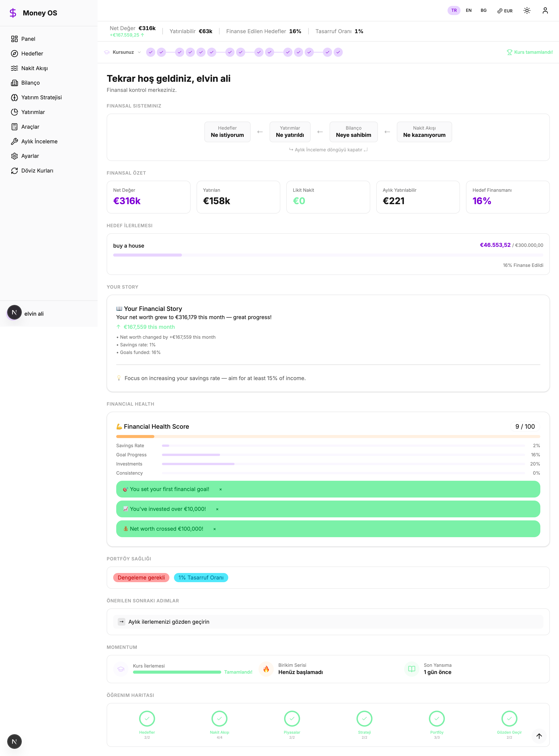This screenshot has width=559, height=756.
Task: Click the Money OS dollar logo
Action: click(13, 13)
